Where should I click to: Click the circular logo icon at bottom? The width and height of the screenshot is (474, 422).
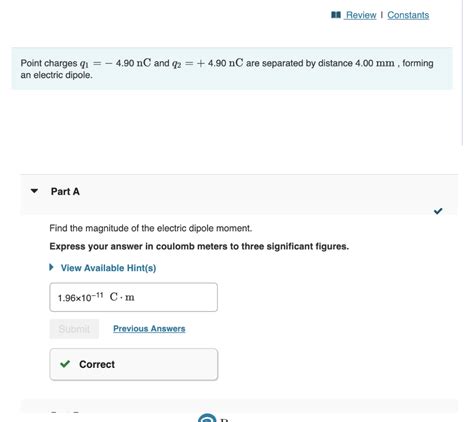pos(207,418)
